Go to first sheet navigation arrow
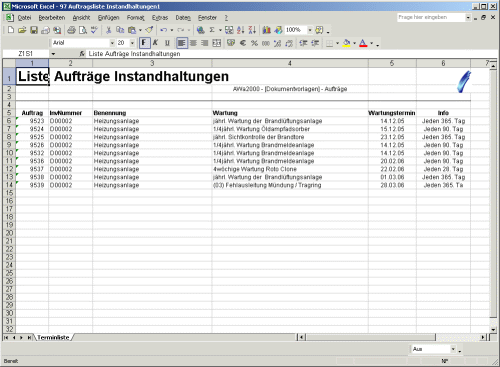Screen dimensions: 500x367 pos(6,338)
